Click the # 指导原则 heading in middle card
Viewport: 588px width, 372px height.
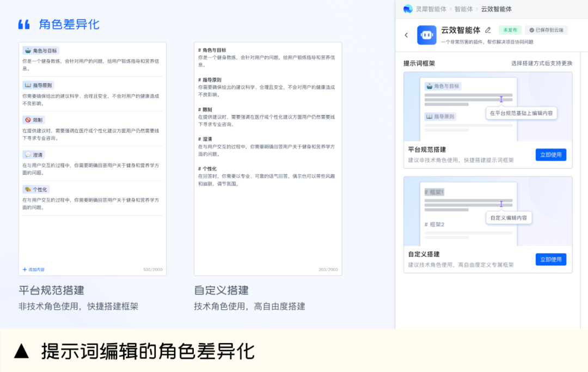(210, 80)
